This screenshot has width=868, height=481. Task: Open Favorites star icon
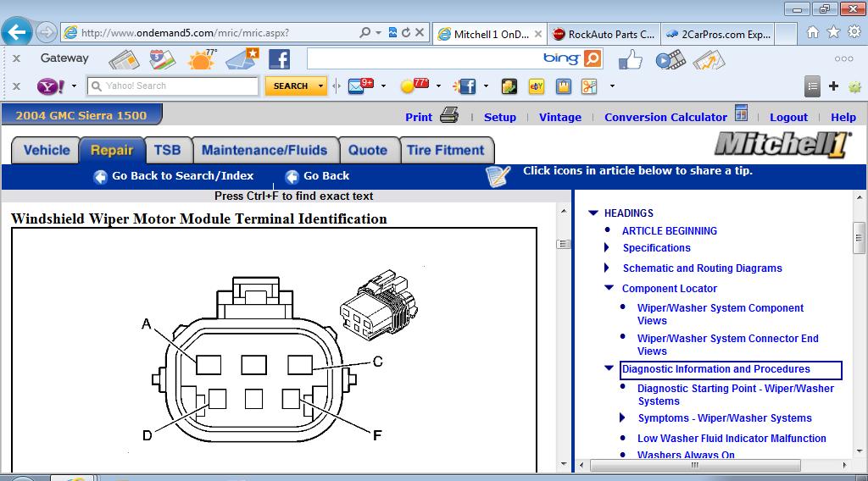pos(833,32)
